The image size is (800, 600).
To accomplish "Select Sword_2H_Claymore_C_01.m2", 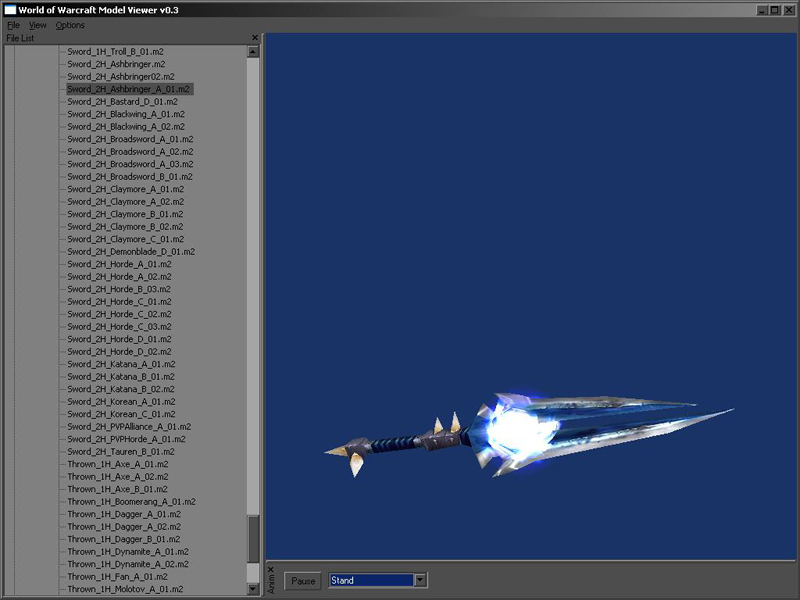I will coord(126,239).
